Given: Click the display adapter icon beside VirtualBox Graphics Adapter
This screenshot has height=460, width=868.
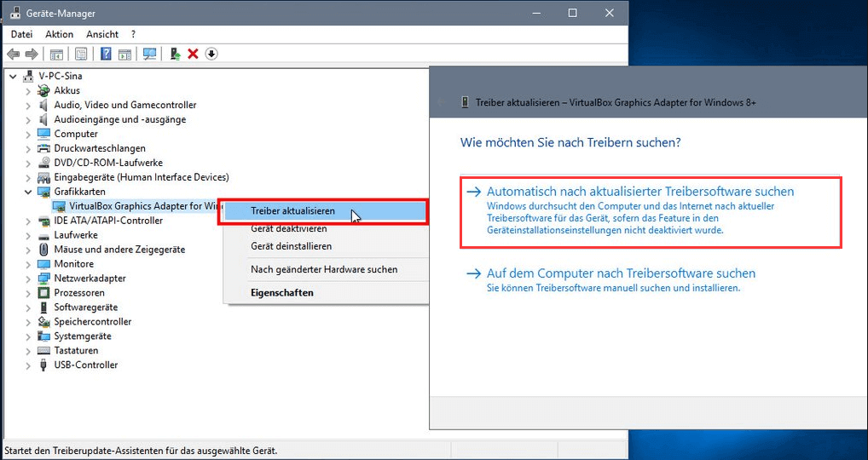Looking at the screenshot, I should [59, 206].
